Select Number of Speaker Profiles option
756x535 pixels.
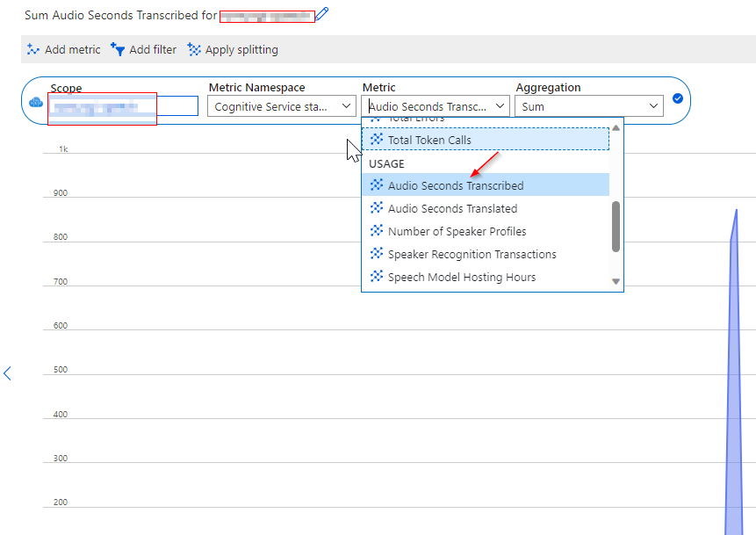486,231
